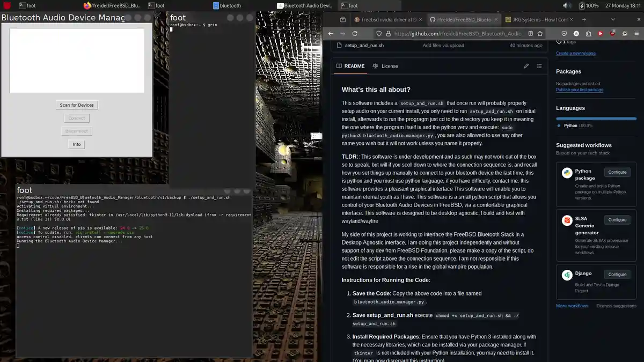Open More workflows link
Image resolution: width=644 pixels, height=362 pixels.
[572, 306]
